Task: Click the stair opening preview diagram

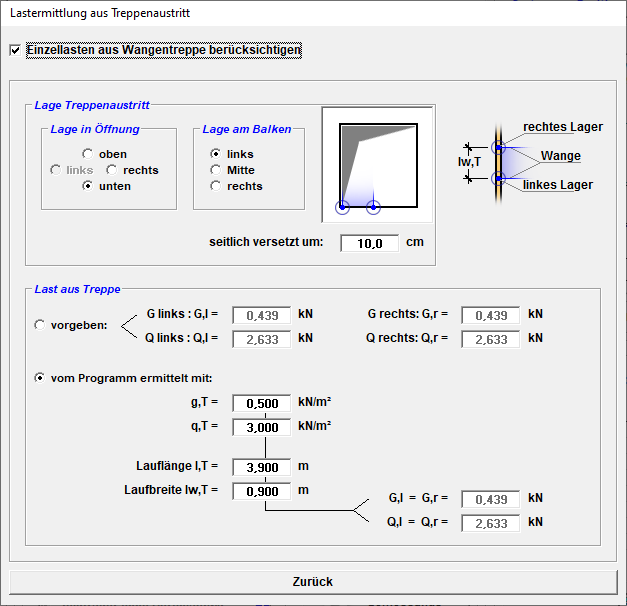Action: click(x=376, y=164)
